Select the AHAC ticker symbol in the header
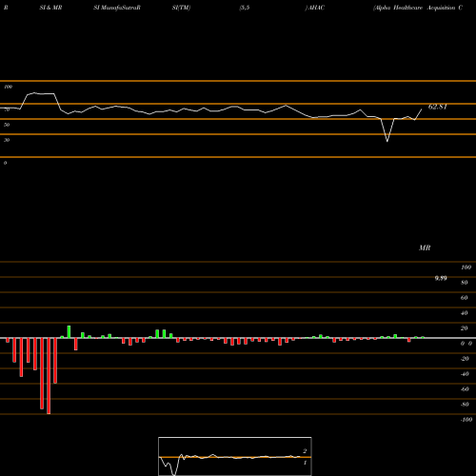The width and height of the screenshot is (476, 476). (x=316, y=8)
